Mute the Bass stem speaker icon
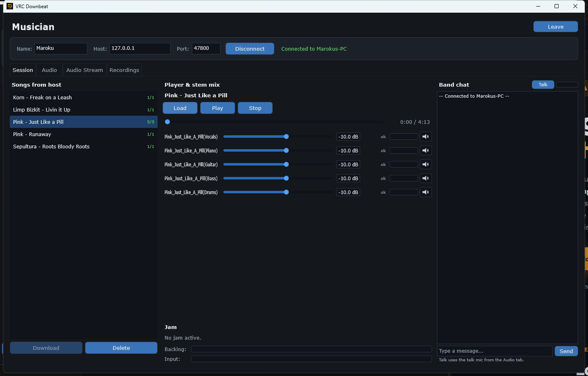Screen dimensions: 588x376 pos(426,178)
